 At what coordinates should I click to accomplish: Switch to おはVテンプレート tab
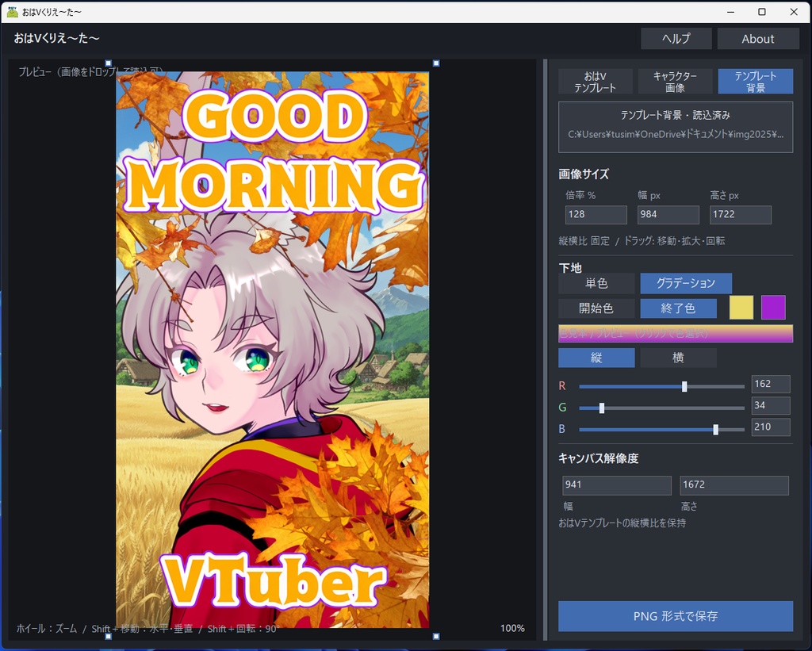pos(595,82)
